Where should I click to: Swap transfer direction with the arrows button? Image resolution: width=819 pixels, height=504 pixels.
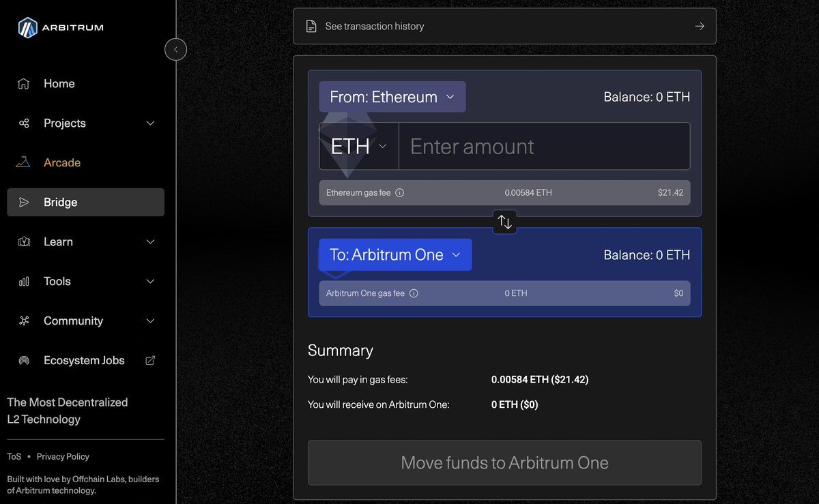tap(504, 221)
